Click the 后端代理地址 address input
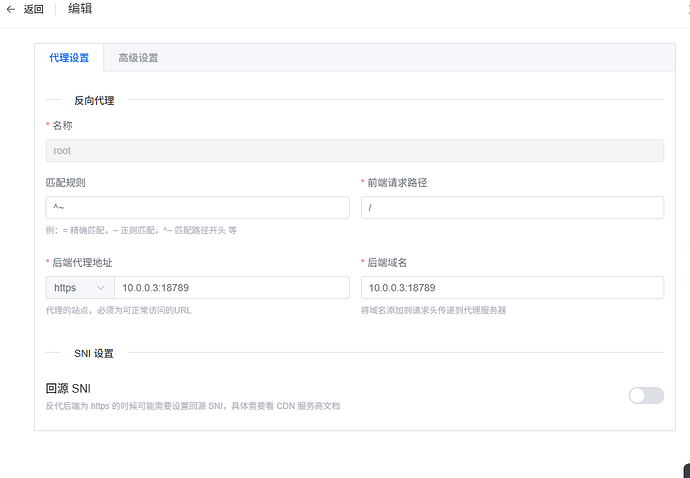 pyautogui.click(x=230, y=288)
